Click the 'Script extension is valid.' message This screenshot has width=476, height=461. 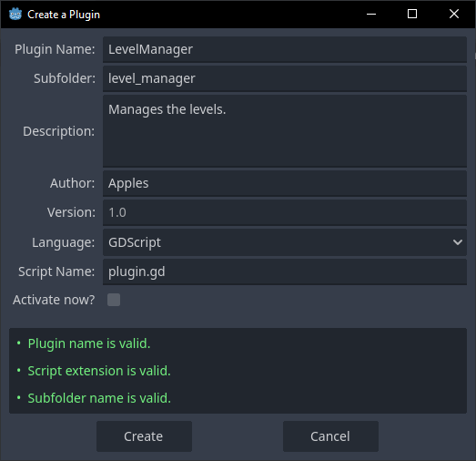[99, 371]
